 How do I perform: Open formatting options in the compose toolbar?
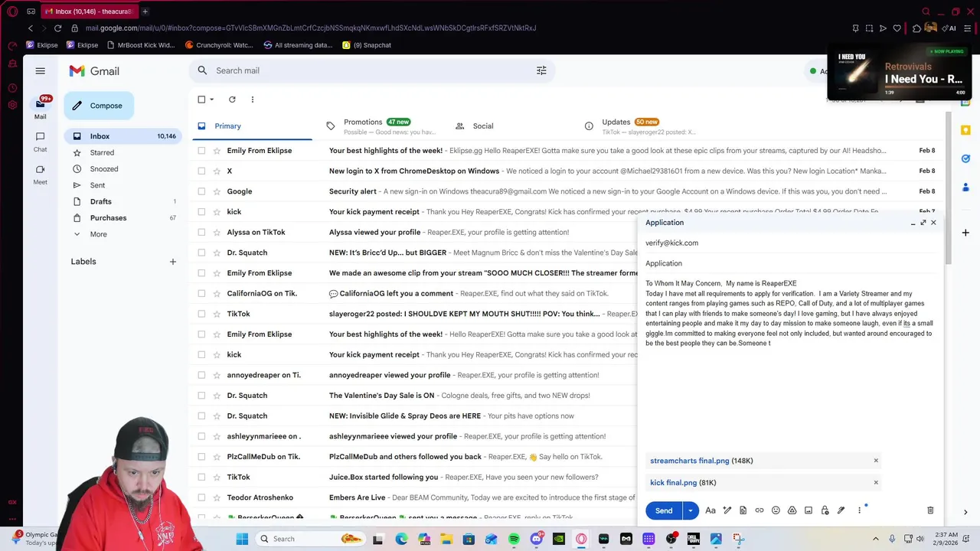[710, 510]
